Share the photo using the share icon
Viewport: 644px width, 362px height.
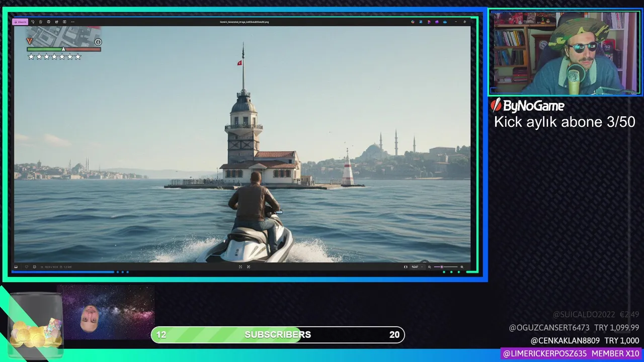pos(57,22)
